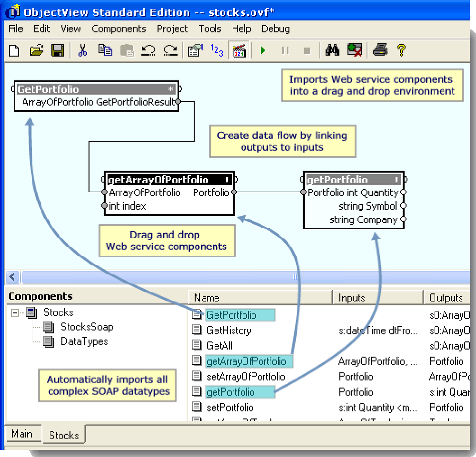Pause execution with the pause button

pos(285,50)
